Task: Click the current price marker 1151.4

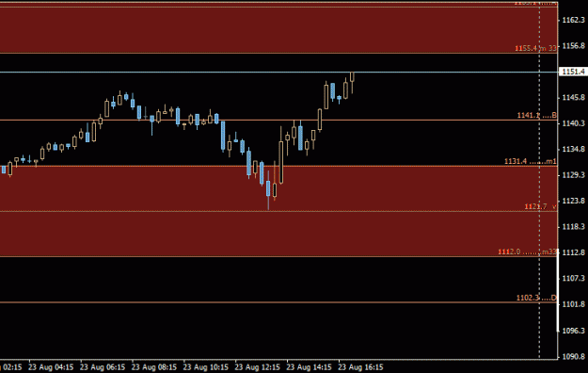Action: click(x=573, y=72)
